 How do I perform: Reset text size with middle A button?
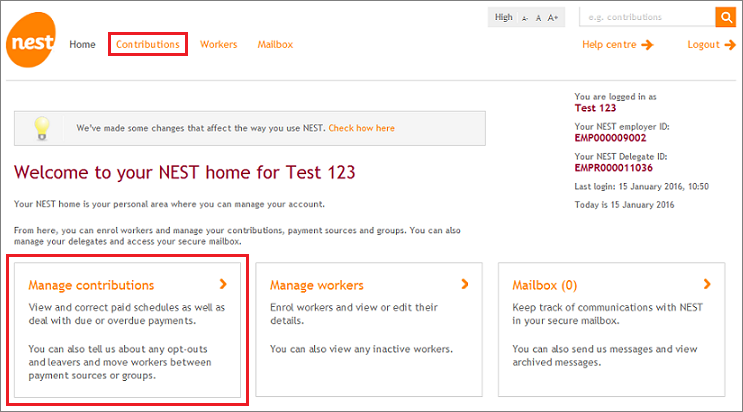(539, 18)
